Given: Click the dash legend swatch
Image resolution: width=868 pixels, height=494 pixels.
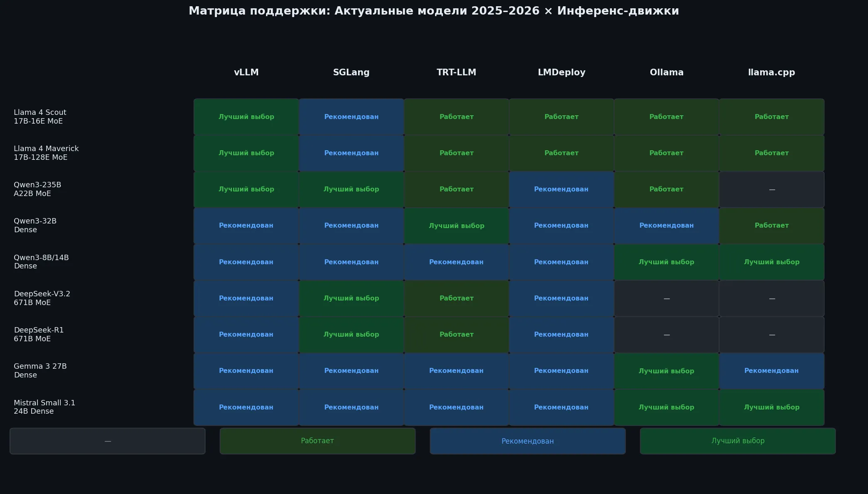Looking at the screenshot, I should [x=107, y=441].
